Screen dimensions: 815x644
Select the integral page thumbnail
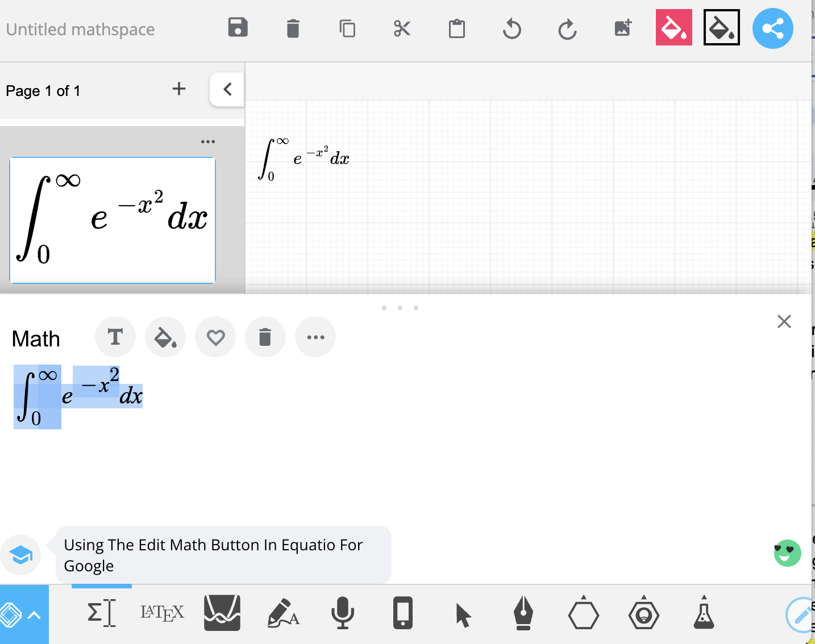pyautogui.click(x=113, y=220)
